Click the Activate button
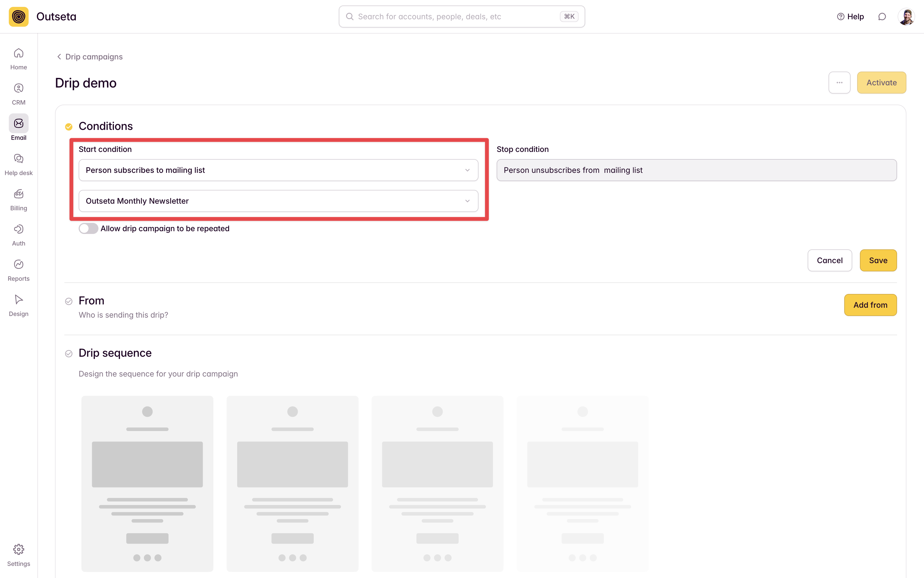The height and width of the screenshot is (578, 924). click(881, 83)
